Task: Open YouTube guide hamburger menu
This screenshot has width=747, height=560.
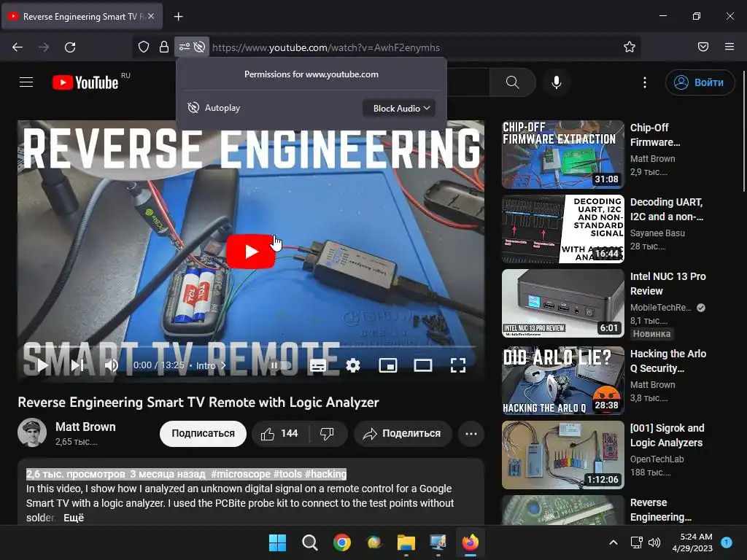Action: (x=26, y=82)
